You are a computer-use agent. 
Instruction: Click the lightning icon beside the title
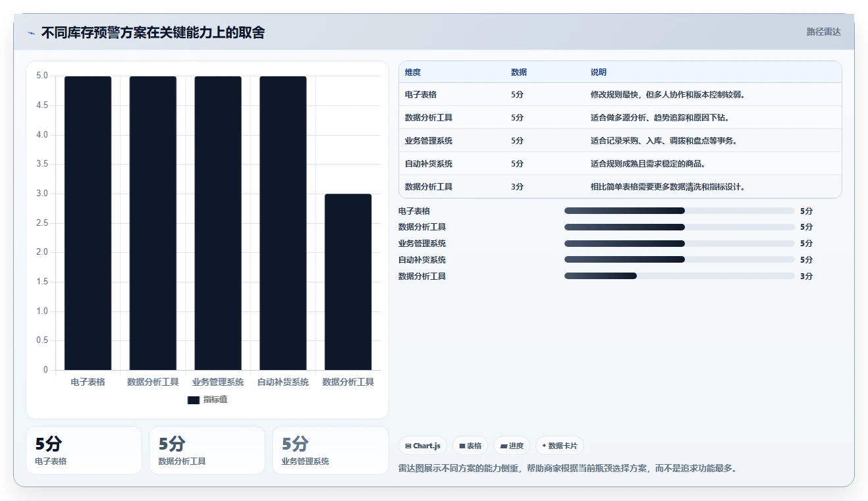pos(31,33)
